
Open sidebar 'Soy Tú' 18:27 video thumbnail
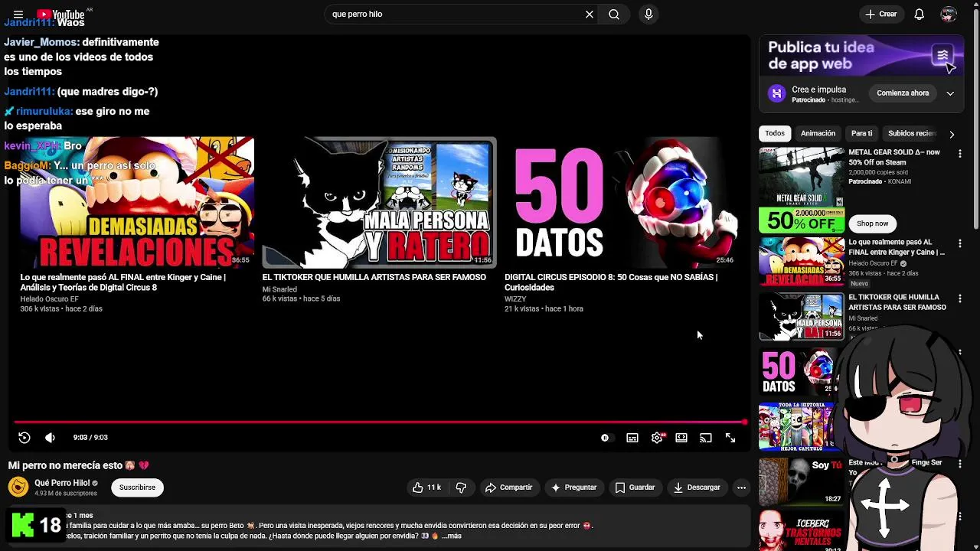click(802, 481)
